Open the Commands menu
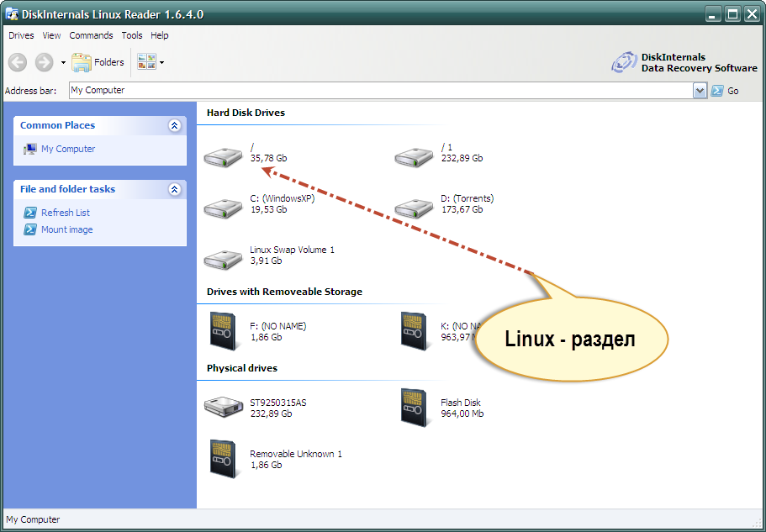 pos(91,35)
